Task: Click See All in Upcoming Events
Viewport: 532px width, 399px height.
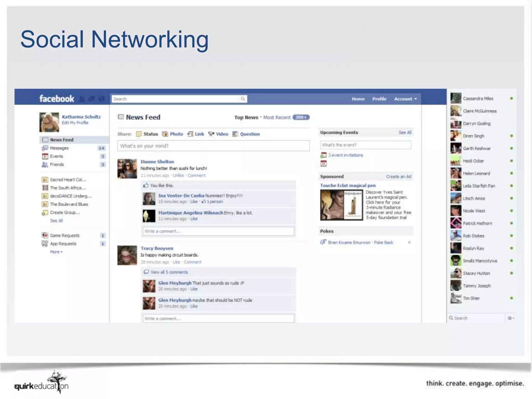Action: pyautogui.click(x=405, y=132)
